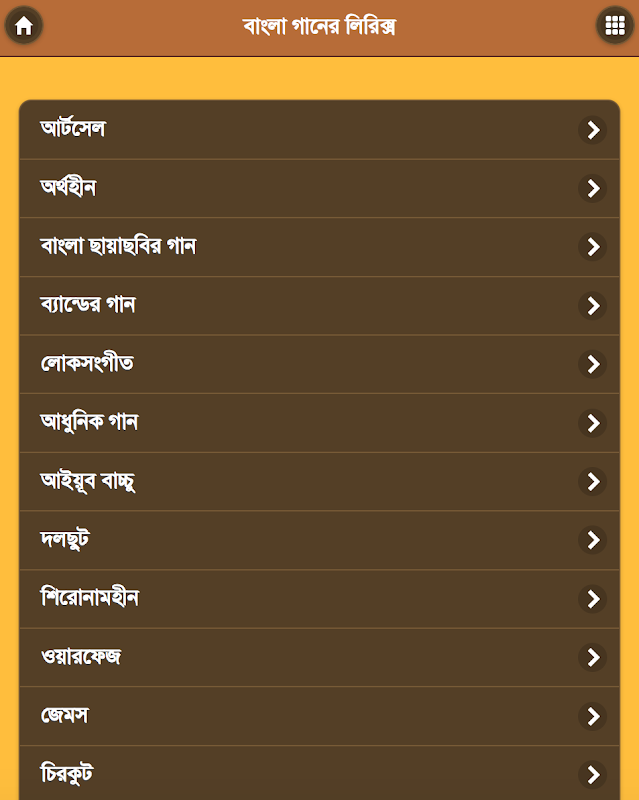The height and width of the screenshot is (800, 639).
Task: Tap the arrow icon beside আর্টসেল
Action: 593,129
